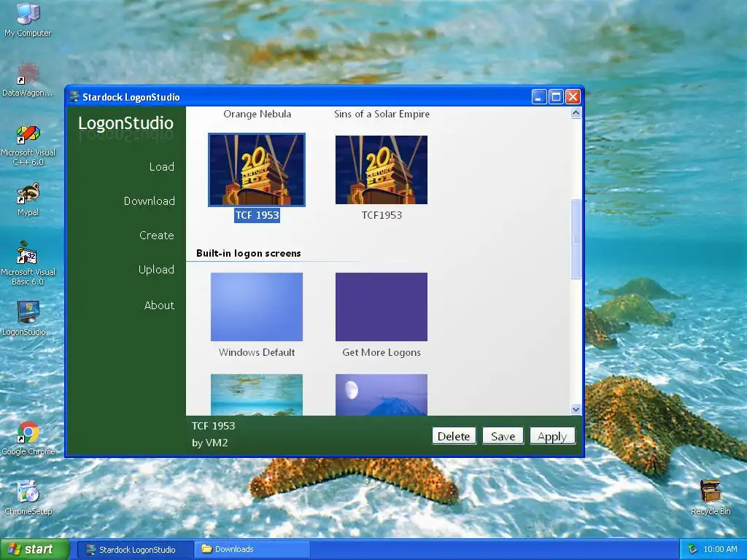Click the TCF1953 caption text

382,215
